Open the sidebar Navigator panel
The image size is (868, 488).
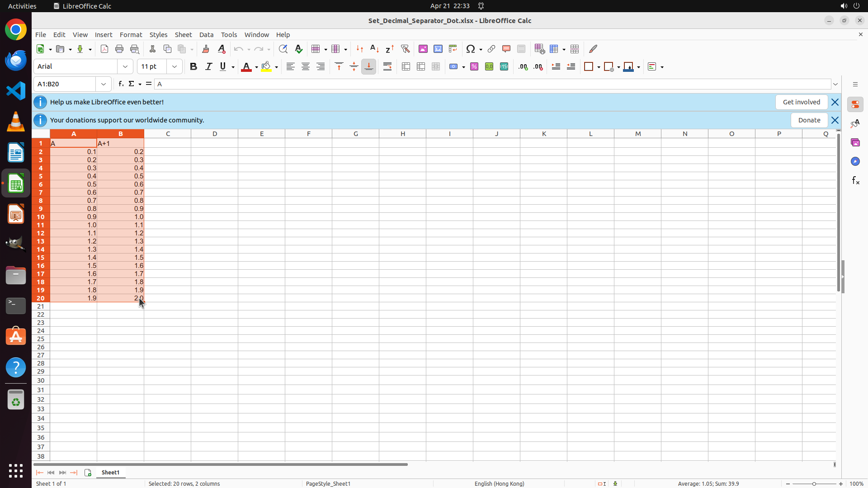pos(855,161)
